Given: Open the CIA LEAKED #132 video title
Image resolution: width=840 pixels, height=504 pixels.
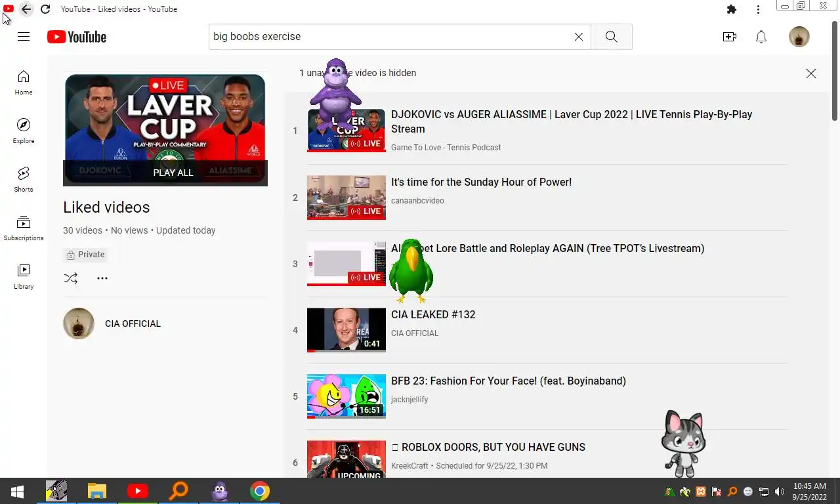Looking at the screenshot, I should (433, 314).
